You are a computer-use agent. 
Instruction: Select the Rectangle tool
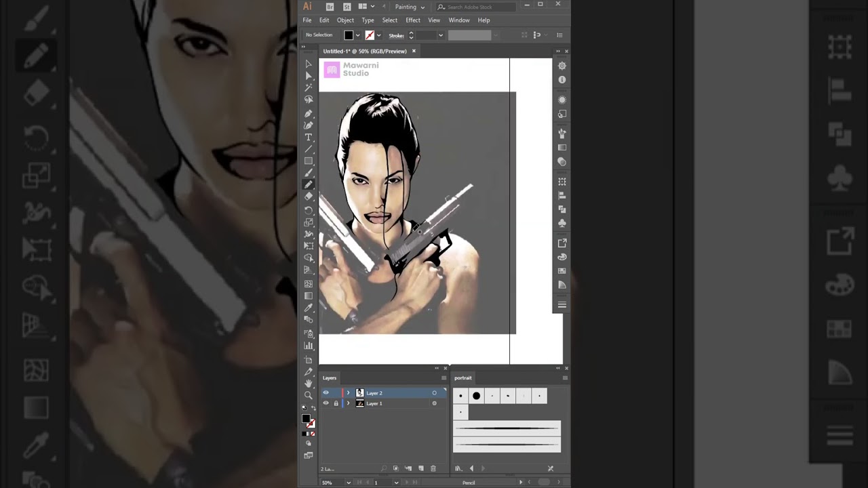(x=309, y=161)
